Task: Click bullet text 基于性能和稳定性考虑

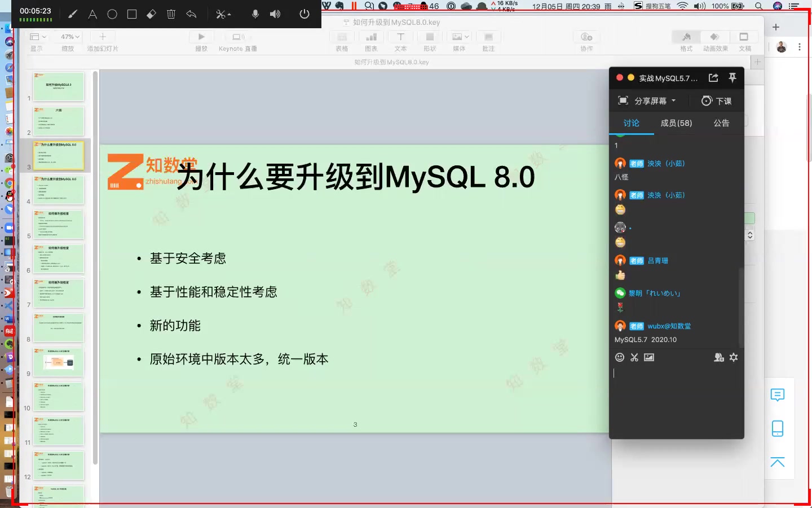Action: (213, 292)
